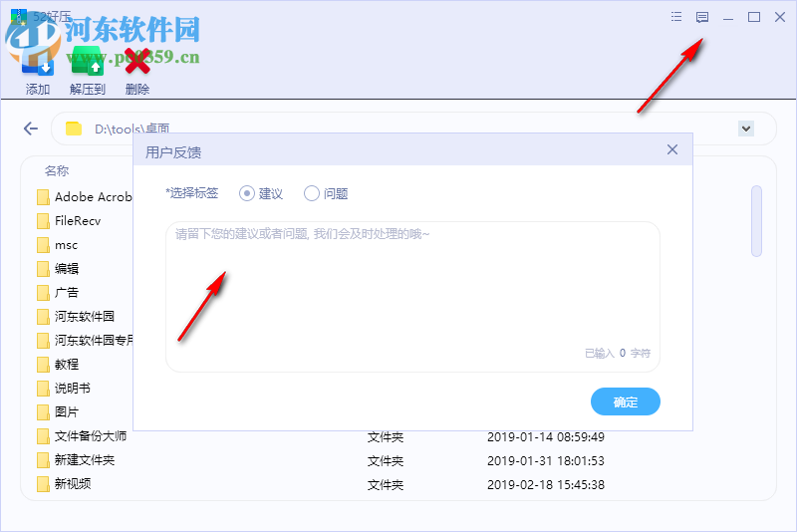Expand the path bar dropdown arrow
Image resolution: width=797 pixels, height=532 pixels.
tap(745, 129)
